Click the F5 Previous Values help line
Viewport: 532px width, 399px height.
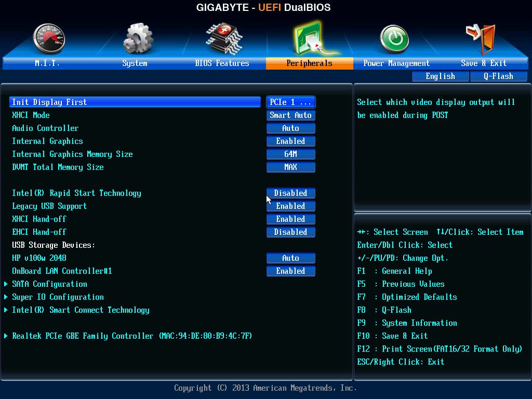(401, 284)
